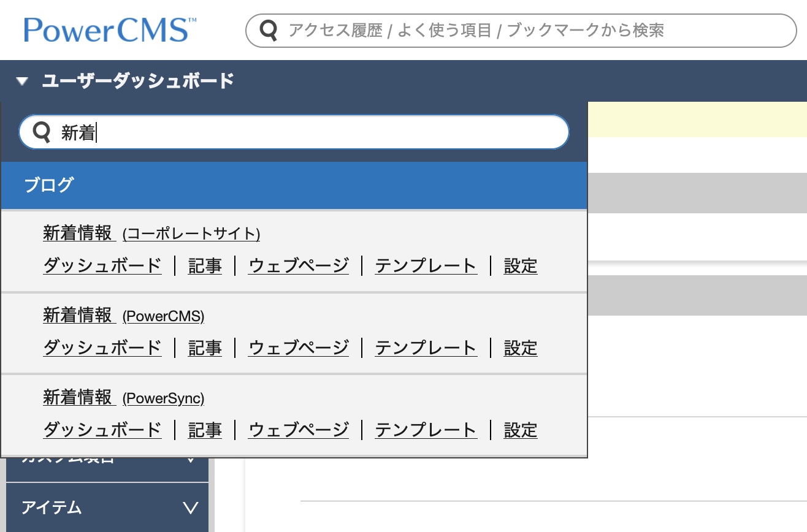
Task: Open 新着情報 blog for PowerCMS
Action: (x=78, y=315)
